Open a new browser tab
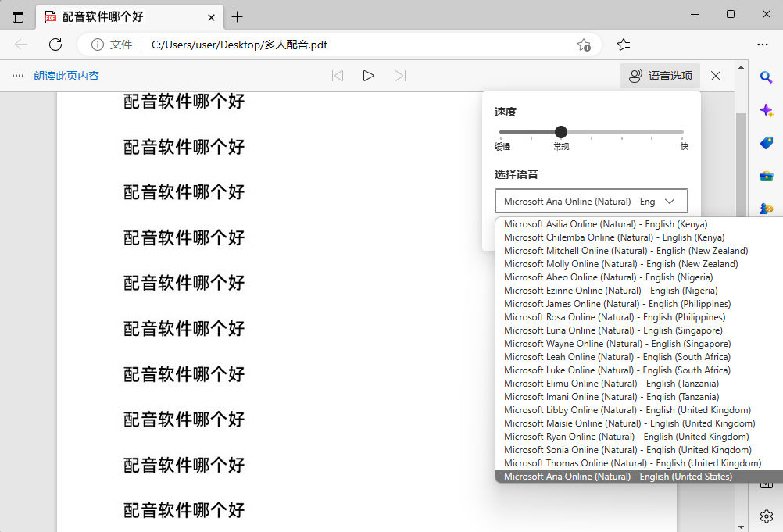The image size is (783, 532). [238, 17]
